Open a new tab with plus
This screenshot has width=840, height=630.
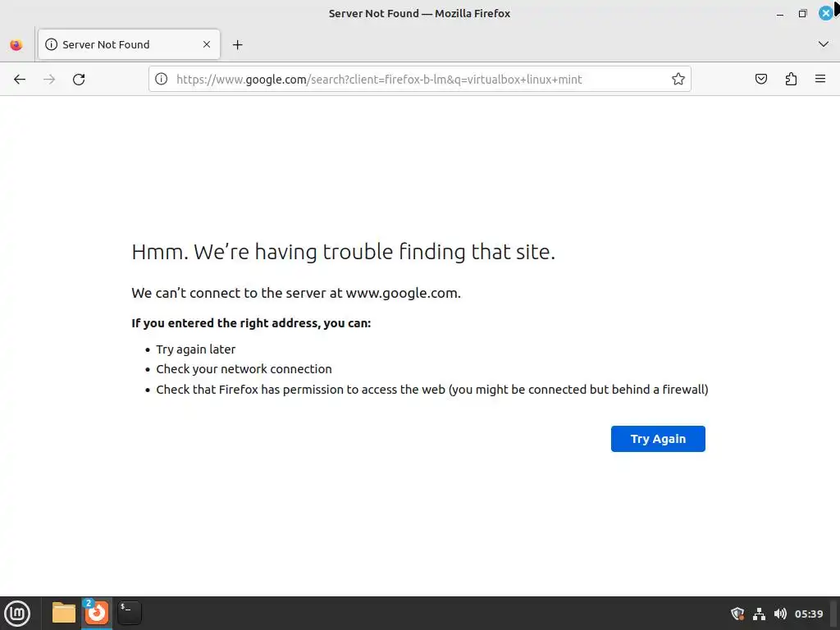238,45
